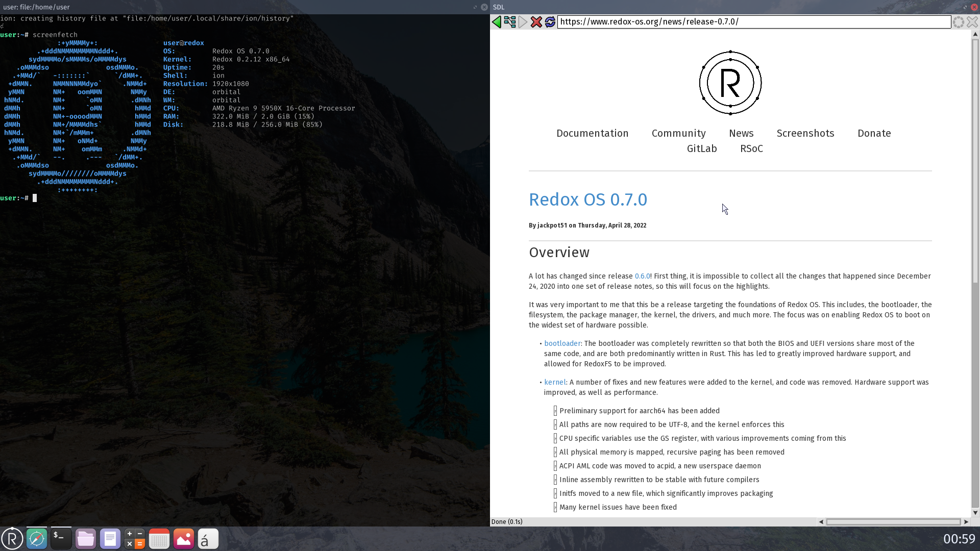Screen dimensions: 980x551
Task: Select GitLab navigation tab
Action: [702, 148]
